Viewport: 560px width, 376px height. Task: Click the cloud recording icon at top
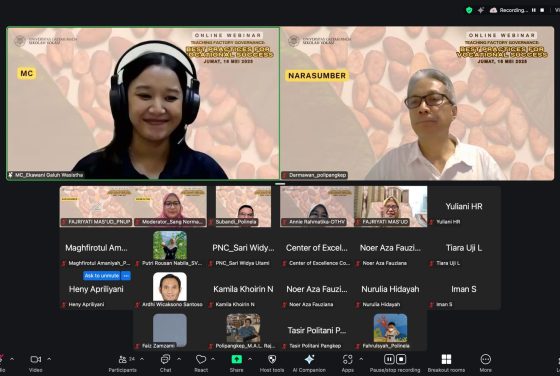tap(493, 10)
